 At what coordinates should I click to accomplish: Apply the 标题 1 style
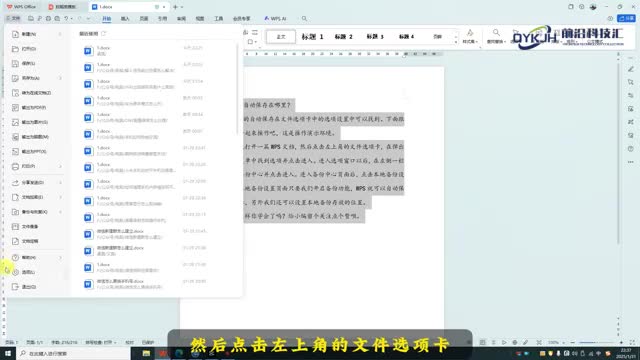pyautogui.click(x=312, y=37)
